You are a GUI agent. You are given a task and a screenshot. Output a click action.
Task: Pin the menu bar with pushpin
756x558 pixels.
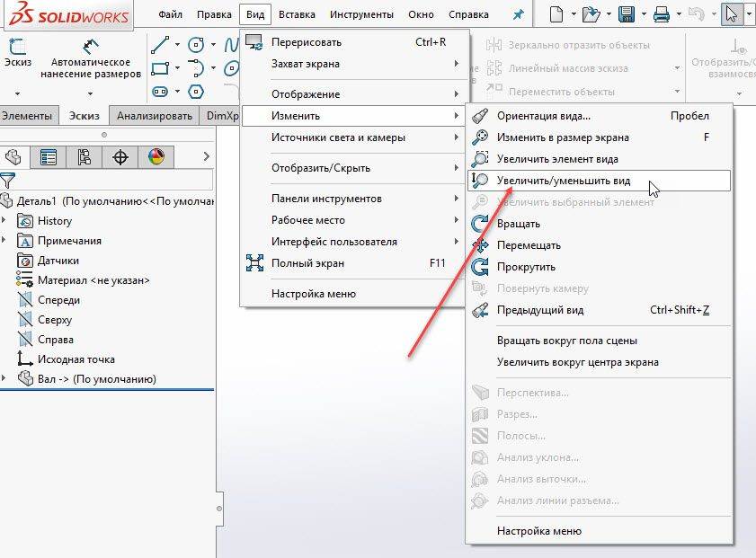pyautogui.click(x=519, y=14)
